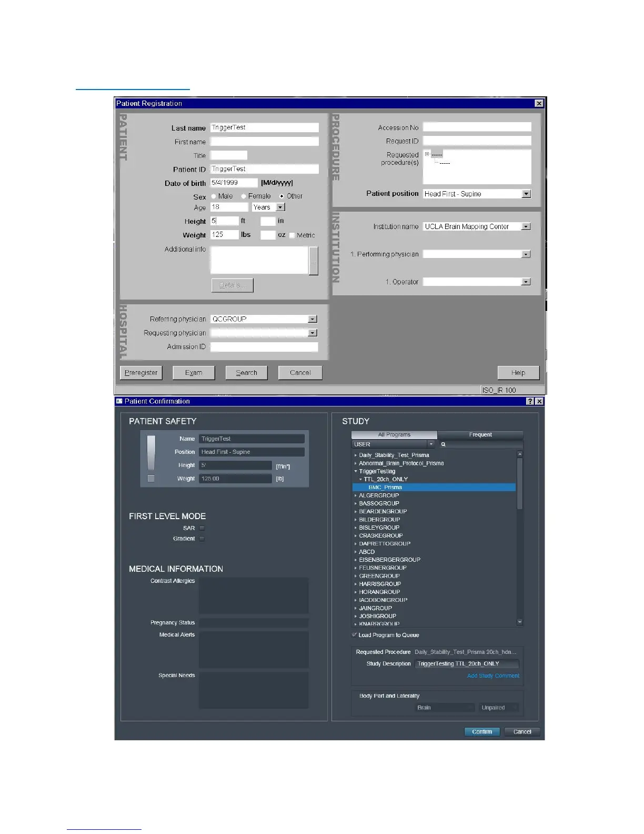Image resolution: width=644 pixels, height=834 pixels.
Task: Open the Referring physician dropdown
Action: click(x=313, y=319)
